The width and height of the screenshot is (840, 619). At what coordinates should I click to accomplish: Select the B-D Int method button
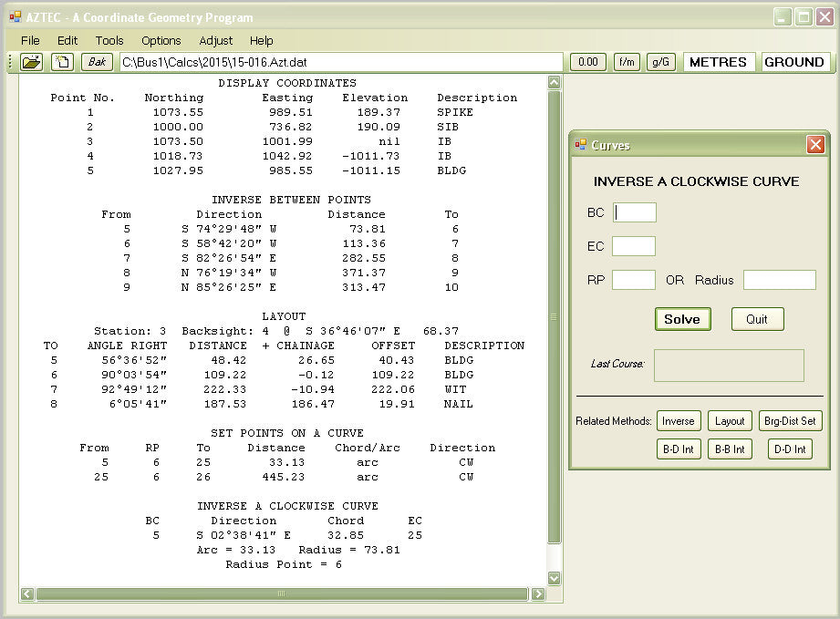click(x=678, y=449)
